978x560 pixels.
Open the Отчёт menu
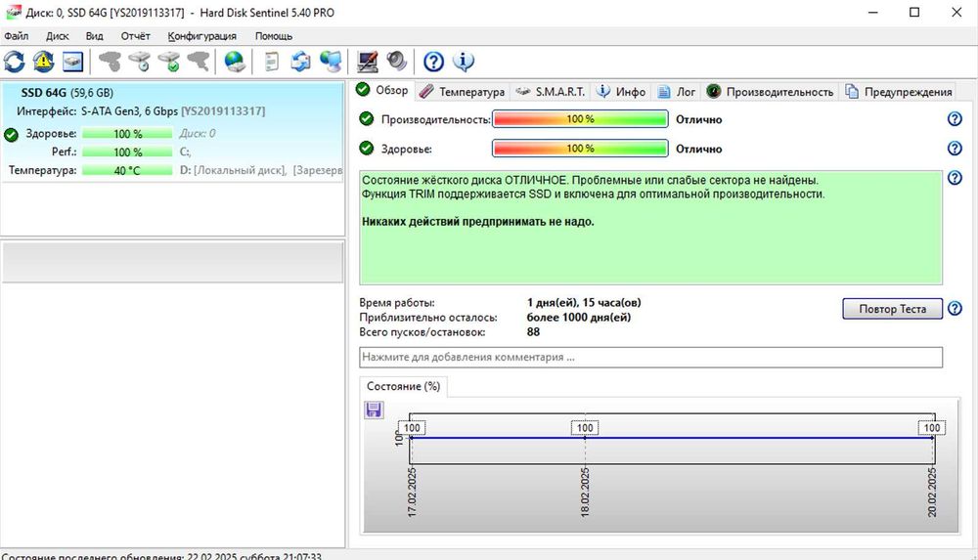coord(135,36)
